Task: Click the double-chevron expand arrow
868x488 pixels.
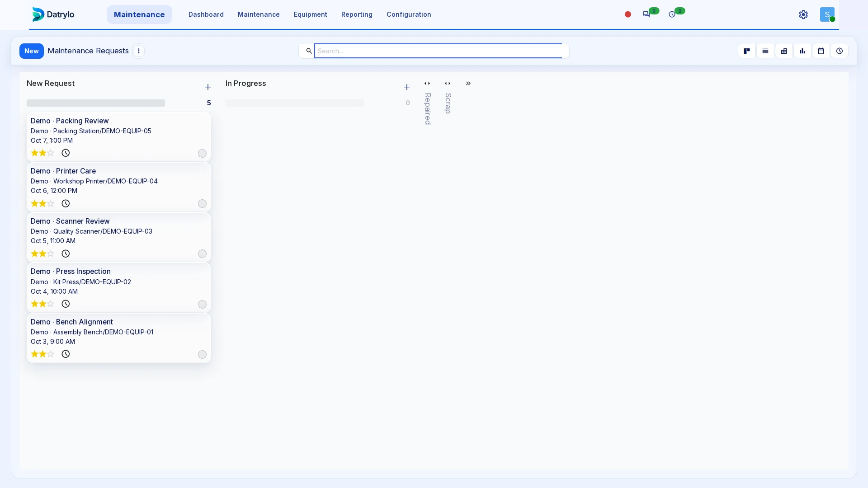Action: click(x=468, y=84)
